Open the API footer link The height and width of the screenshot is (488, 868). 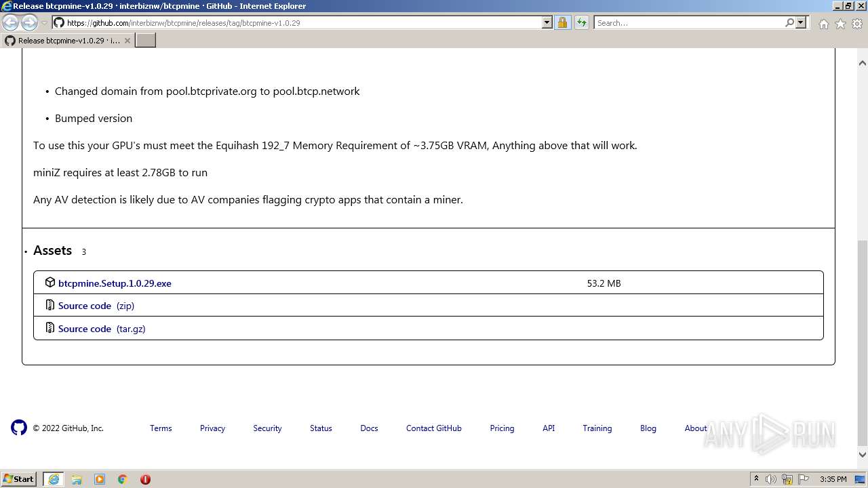[x=549, y=428]
